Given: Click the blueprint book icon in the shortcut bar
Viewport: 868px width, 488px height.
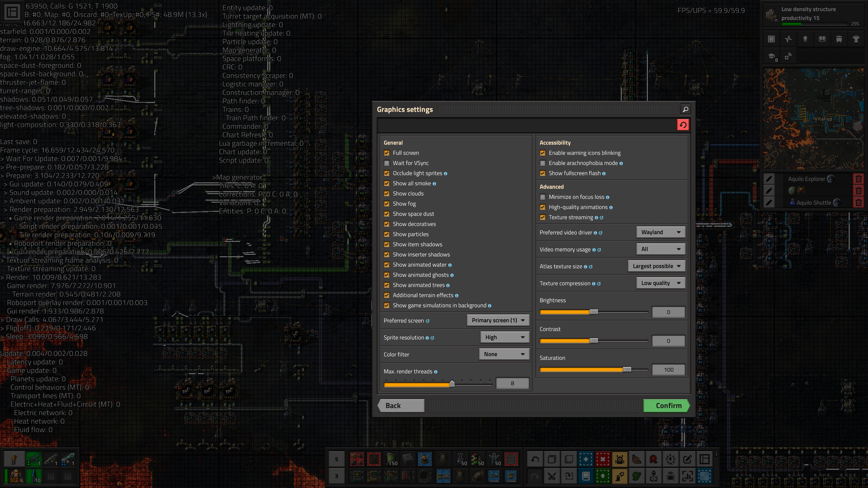Looking at the screenshot, I should click(586, 476).
